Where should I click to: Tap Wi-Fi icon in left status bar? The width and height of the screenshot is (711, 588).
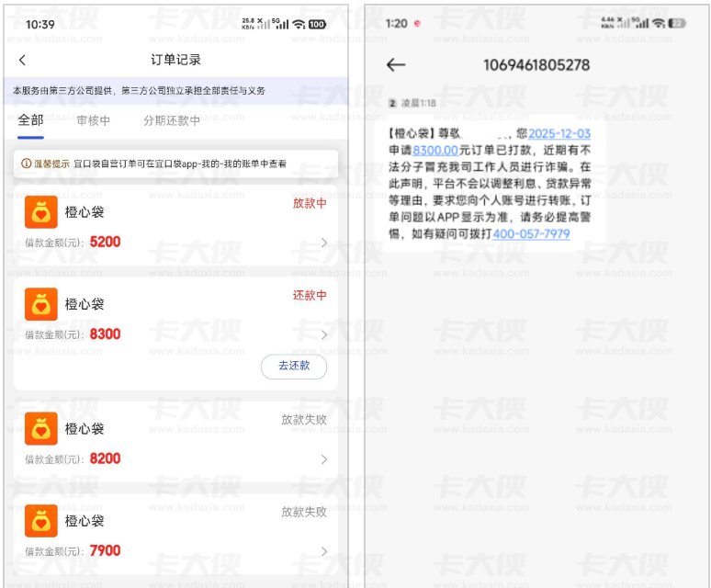[x=299, y=24]
